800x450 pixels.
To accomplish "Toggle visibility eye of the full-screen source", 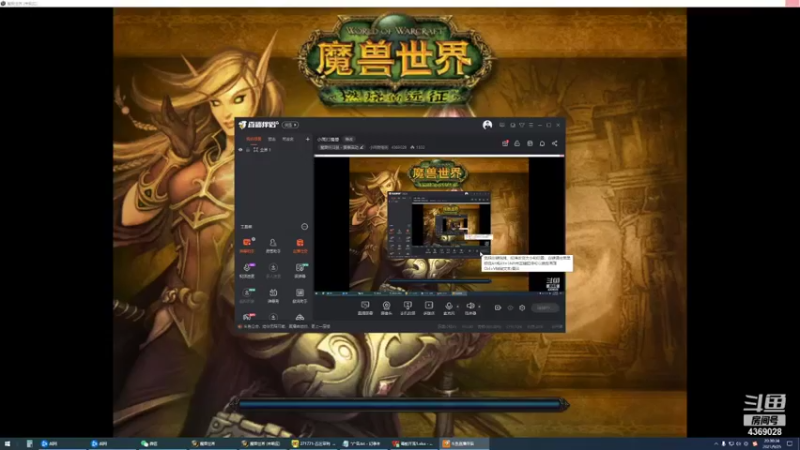I will point(240,150).
